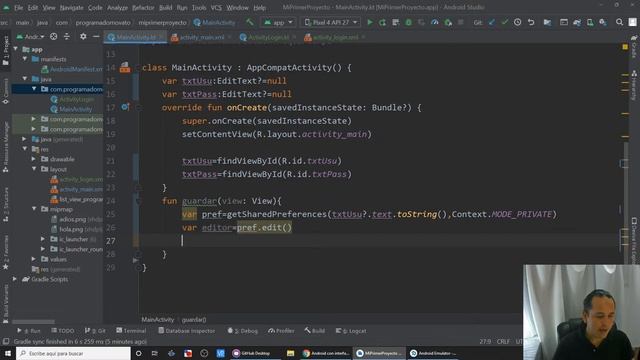
Task: Click Select Opened File target icon
Action: [x=53, y=37]
